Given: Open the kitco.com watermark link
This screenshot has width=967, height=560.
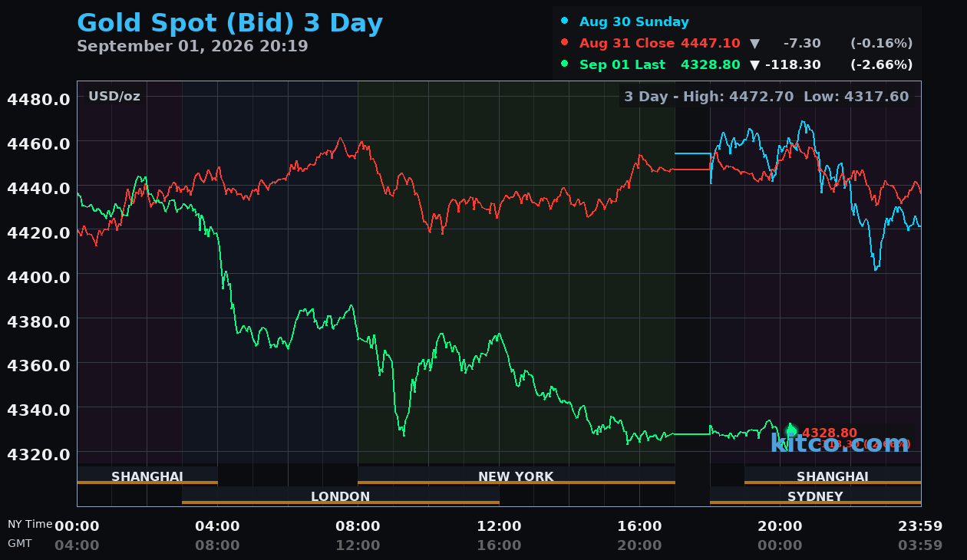Looking at the screenshot, I should click(840, 443).
